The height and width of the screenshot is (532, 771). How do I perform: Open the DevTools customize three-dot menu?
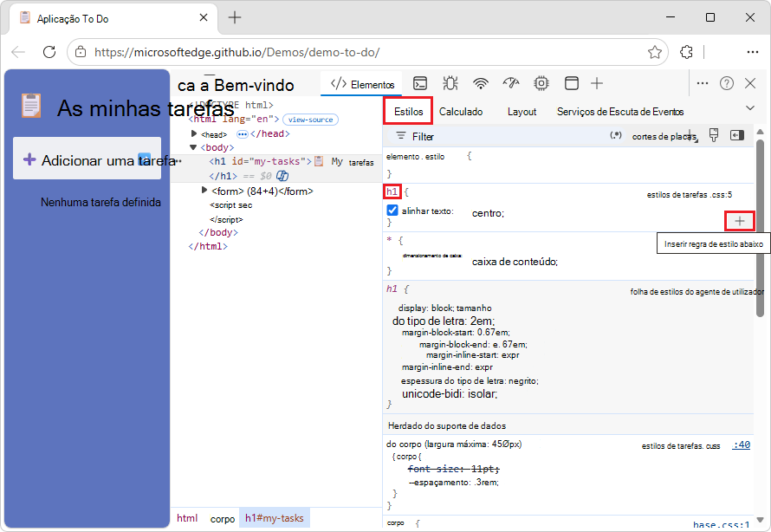(703, 83)
